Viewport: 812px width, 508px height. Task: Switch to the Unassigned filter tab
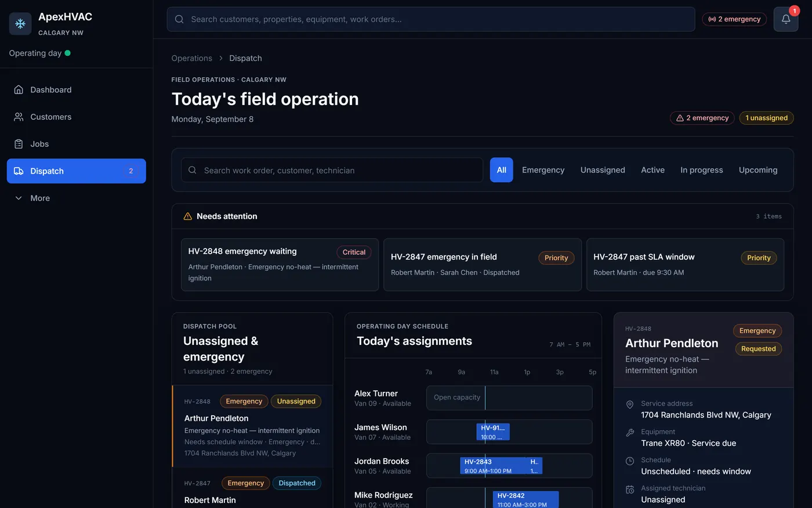[603, 170]
